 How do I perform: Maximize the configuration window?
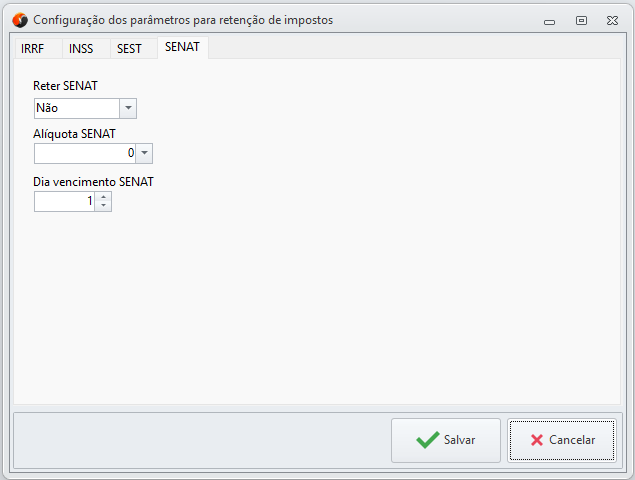(581, 19)
